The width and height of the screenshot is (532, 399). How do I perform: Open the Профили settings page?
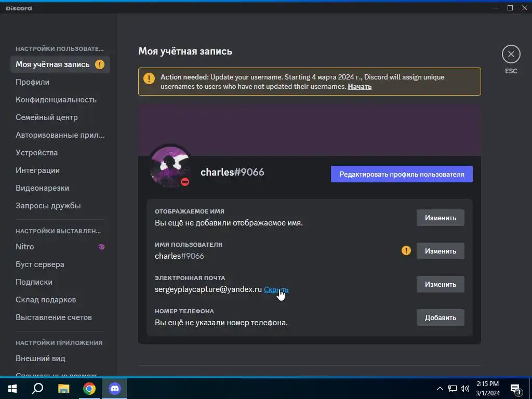[60, 82]
